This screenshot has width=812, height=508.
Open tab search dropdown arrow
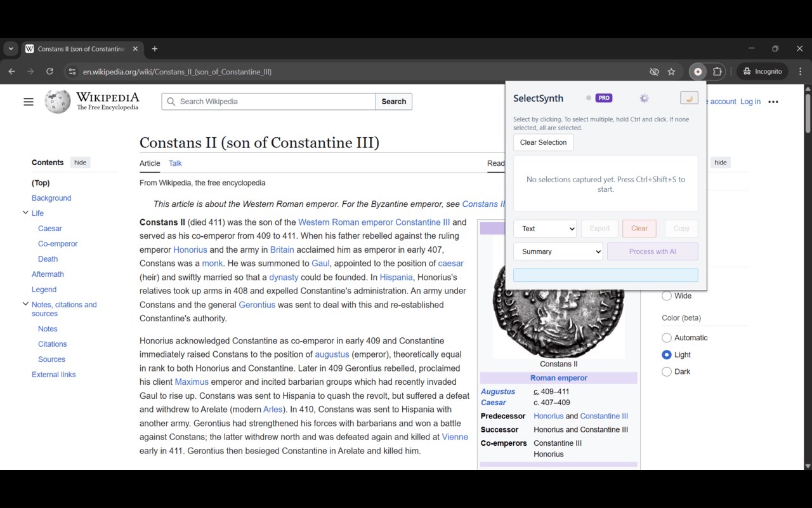point(10,49)
